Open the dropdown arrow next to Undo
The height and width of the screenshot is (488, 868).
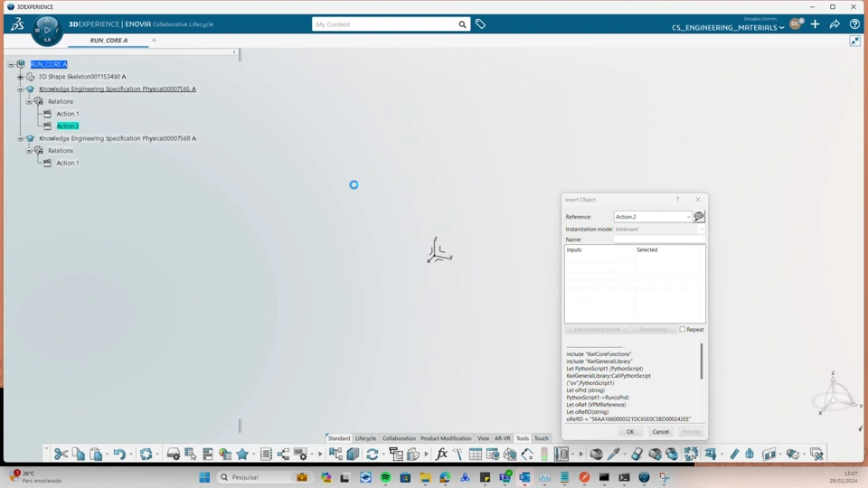tap(131, 455)
